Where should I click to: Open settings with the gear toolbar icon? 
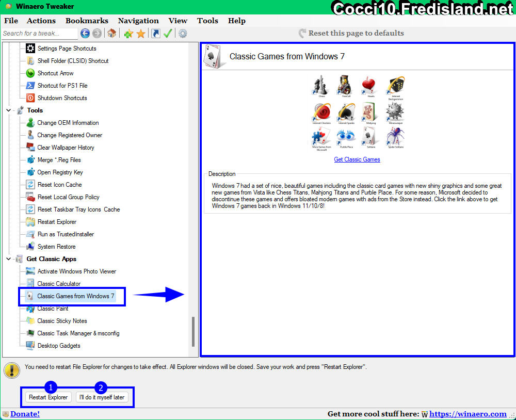(x=183, y=33)
